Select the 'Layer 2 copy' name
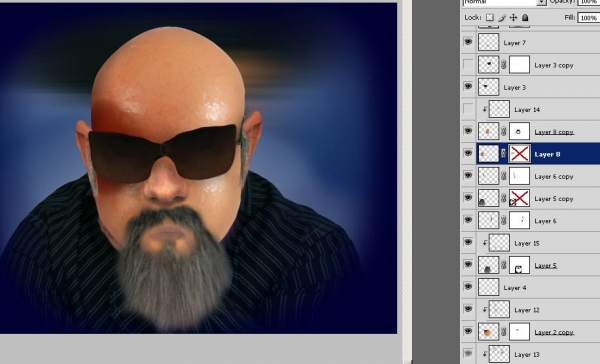 click(554, 332)
